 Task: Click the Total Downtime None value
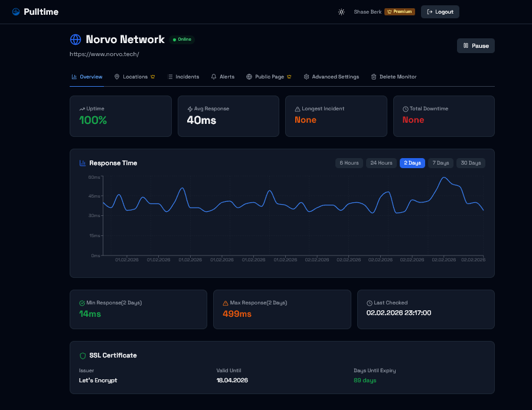(x=413, y=120)
